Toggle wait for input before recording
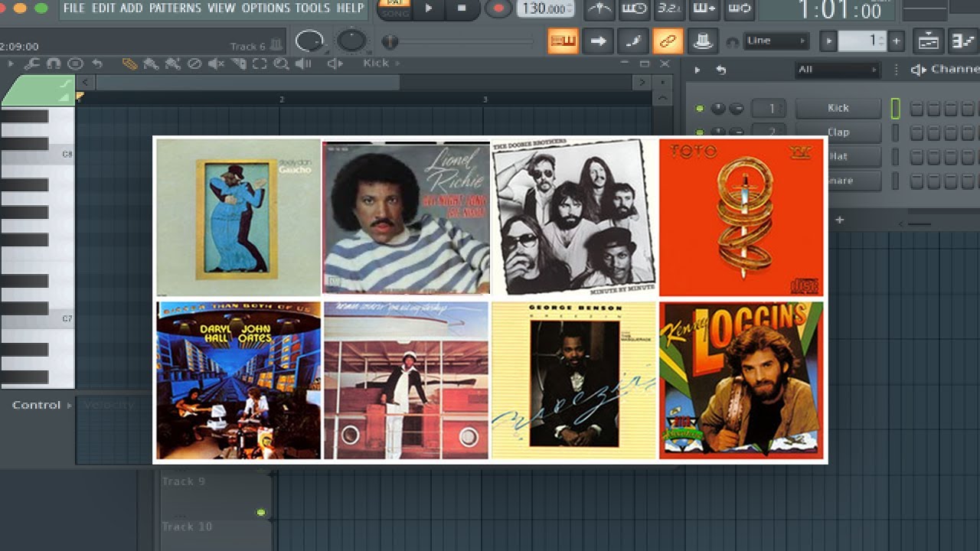Image resolution: width=980 pixels, height=551 pixels. (x=634, y=9)
